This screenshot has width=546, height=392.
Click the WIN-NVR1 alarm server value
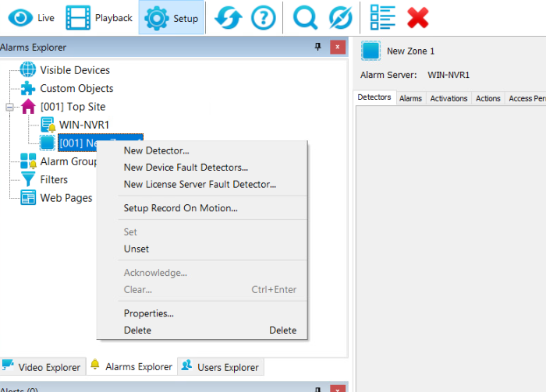point(448,75)
